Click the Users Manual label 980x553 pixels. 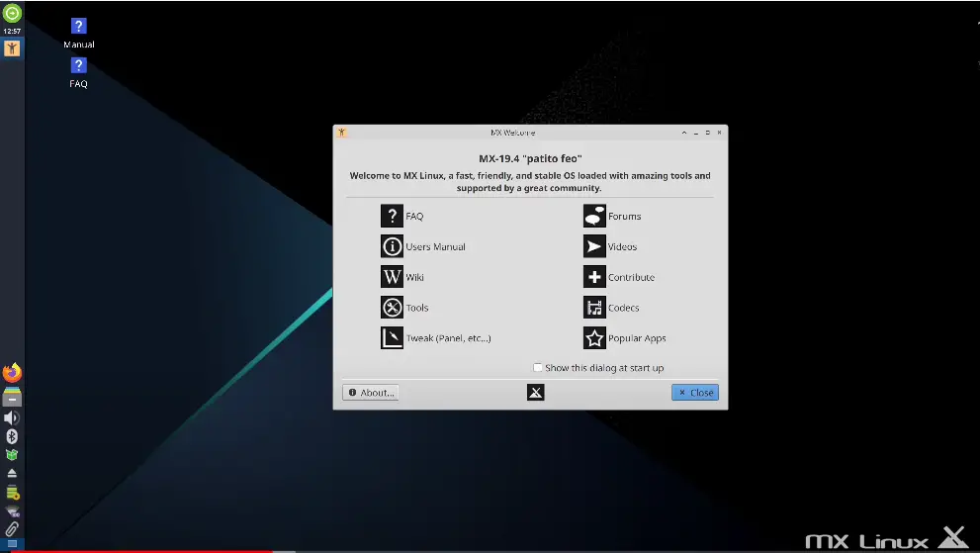pos(436,246)
